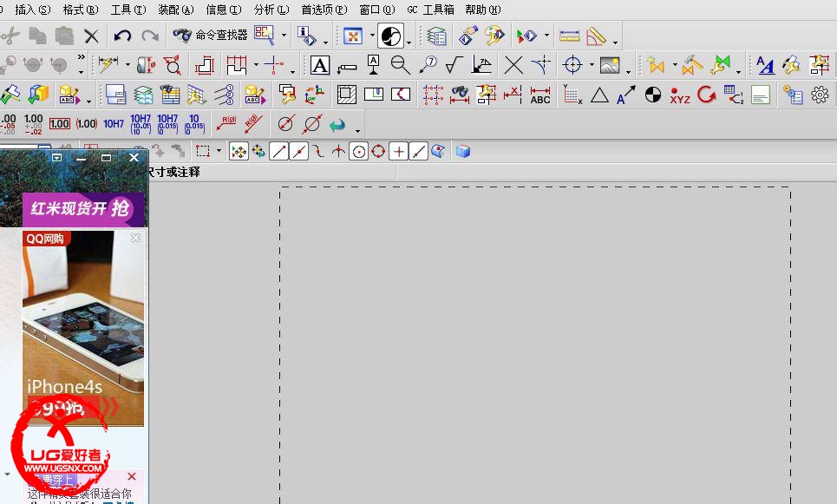Click the Image insertion icon
Screen dimensions: 837x504
tap(610, 65)
